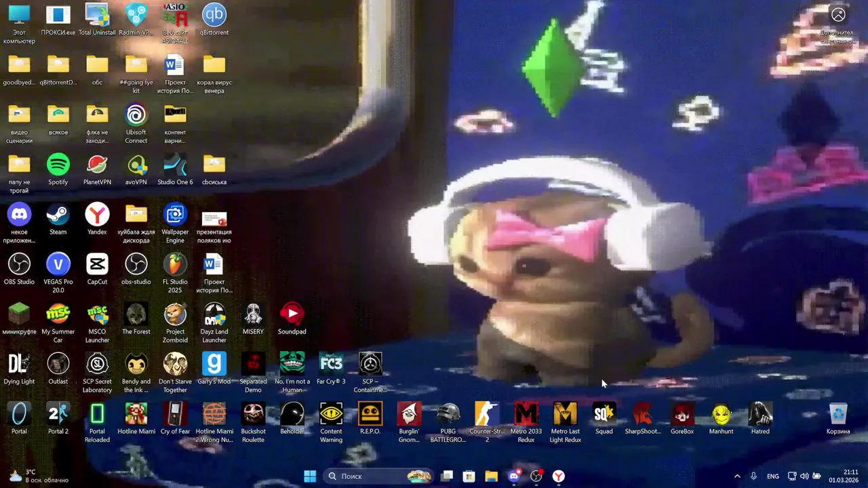
Task: Open Don't Starve Together shortcut
Action: (x=175, y=373)
